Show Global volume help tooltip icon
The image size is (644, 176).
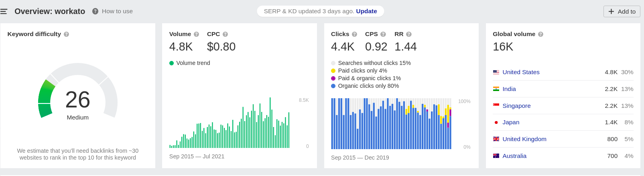click(x=540, y=34)
